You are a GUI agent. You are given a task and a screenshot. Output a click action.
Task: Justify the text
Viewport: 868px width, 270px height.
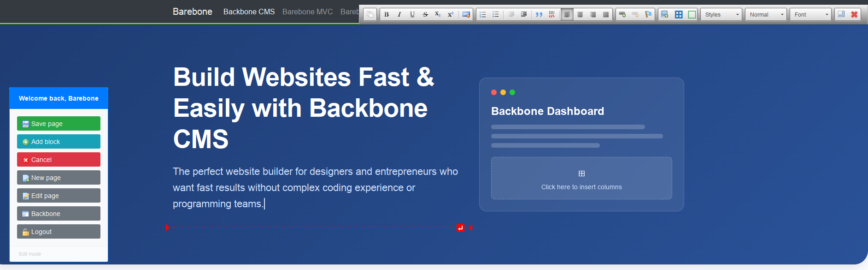(x=606, y=14)
